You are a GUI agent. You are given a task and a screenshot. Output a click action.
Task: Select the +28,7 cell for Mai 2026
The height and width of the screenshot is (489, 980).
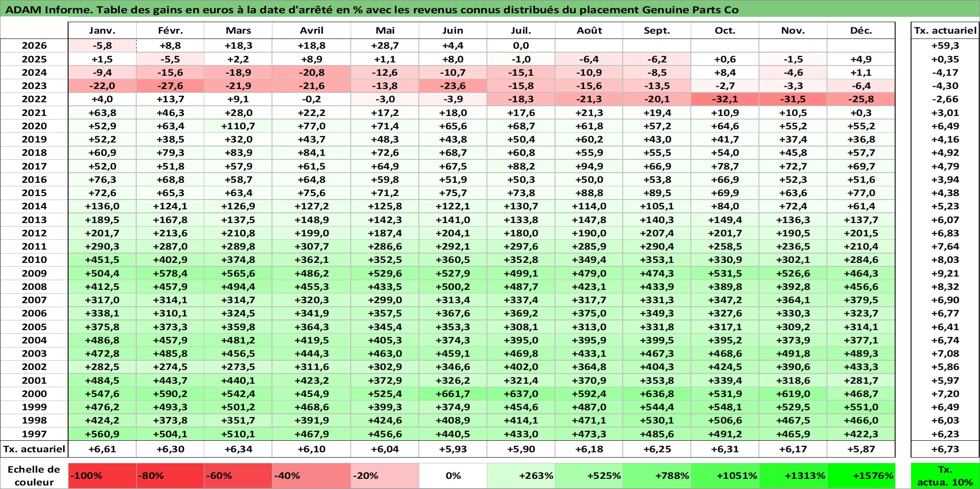[x=385, y=46]
